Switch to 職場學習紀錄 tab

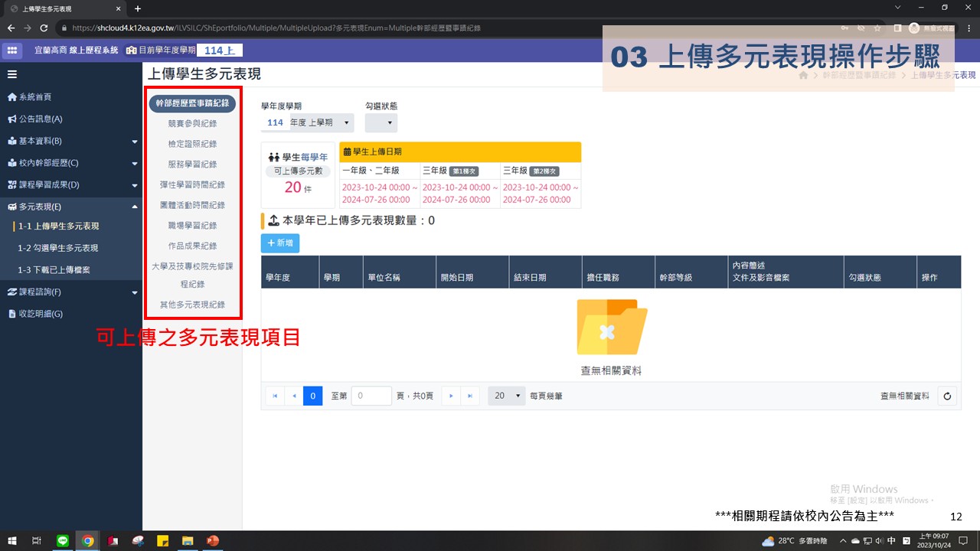pyautogui.click(x=192, y=226)
